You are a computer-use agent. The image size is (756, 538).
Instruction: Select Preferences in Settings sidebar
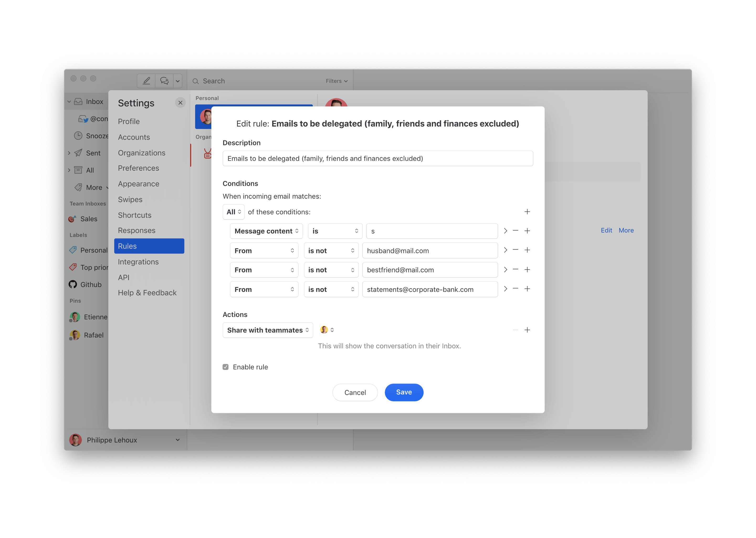(x=138, y=168)
